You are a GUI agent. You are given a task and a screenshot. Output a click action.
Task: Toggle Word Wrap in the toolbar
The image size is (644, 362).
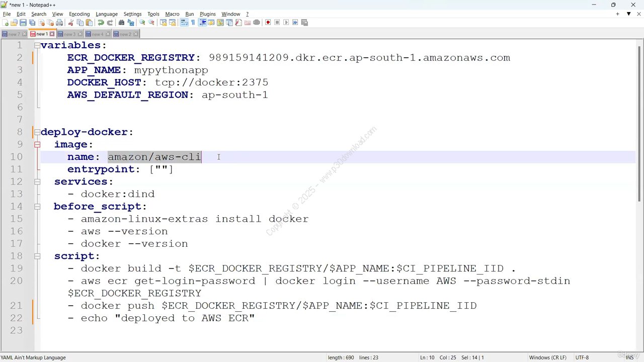[x=184, y=22]
